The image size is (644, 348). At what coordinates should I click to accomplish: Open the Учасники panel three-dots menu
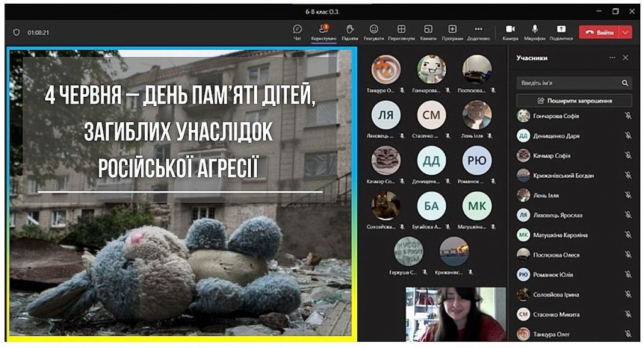(x=612, y=58)
